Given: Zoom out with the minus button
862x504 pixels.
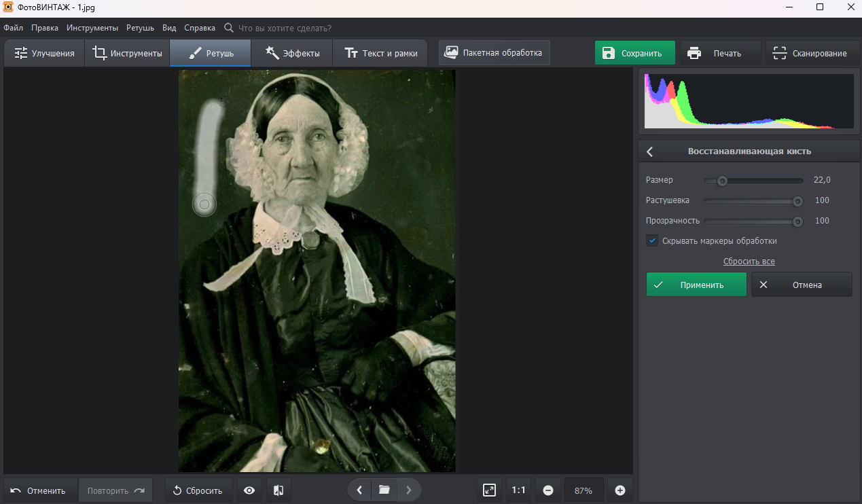Looking at the screenshot, I should pos(548,490).
